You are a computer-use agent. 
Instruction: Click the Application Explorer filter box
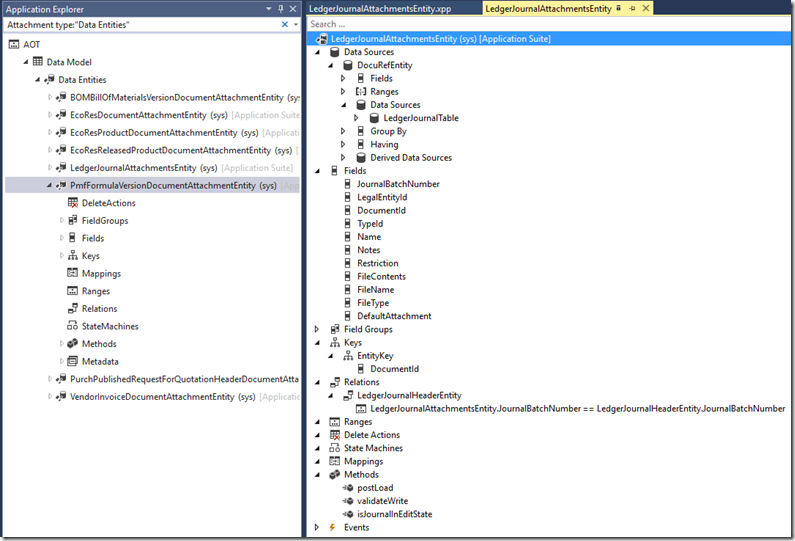tap(142, 24)
